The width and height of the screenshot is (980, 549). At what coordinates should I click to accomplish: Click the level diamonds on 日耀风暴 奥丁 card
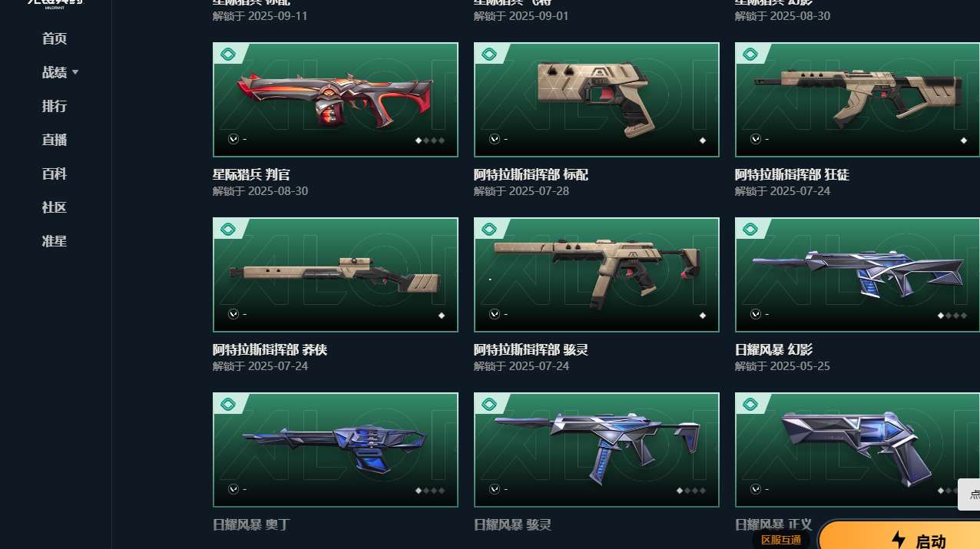tap(430, 491)
